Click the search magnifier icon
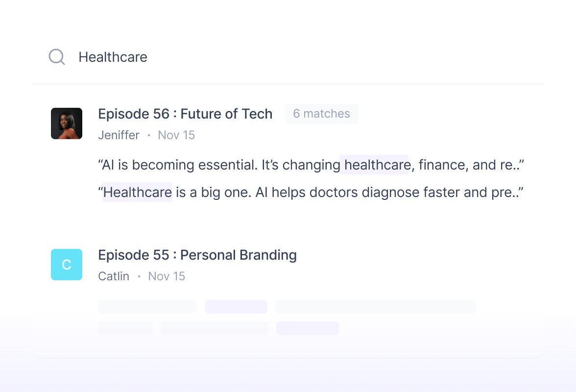The image size is (576, 392). (57, 57)
